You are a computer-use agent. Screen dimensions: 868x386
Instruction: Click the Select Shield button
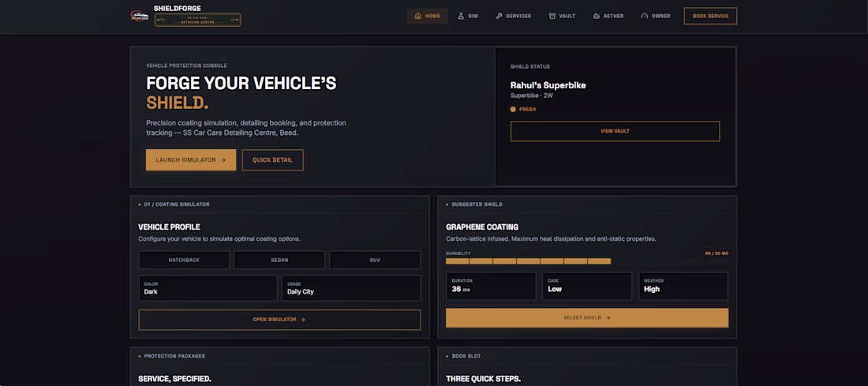pos(587,318)
